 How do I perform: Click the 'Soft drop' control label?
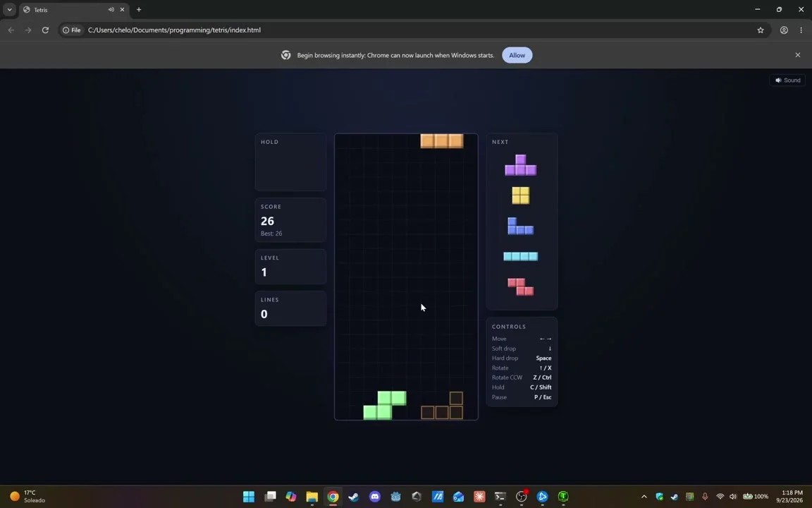(x=504, y=349)
